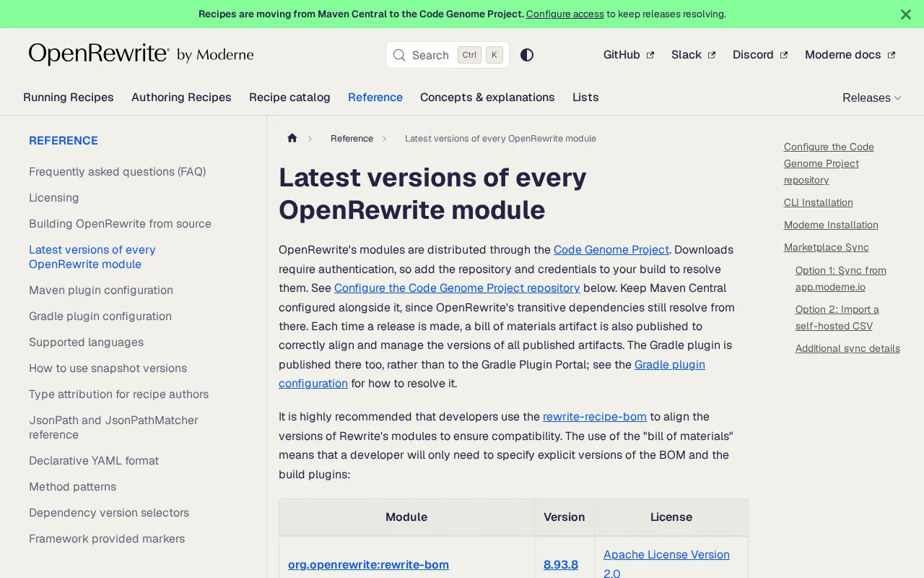Open the Authoring Recipes tab
Viewport: 924px width, 578px height.
tap(181, 97)
